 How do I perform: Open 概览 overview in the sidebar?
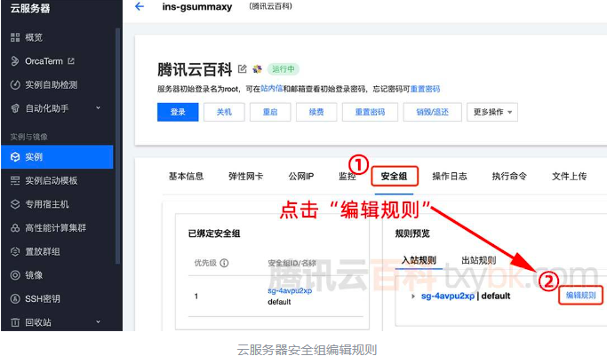(x=33, y=37)
